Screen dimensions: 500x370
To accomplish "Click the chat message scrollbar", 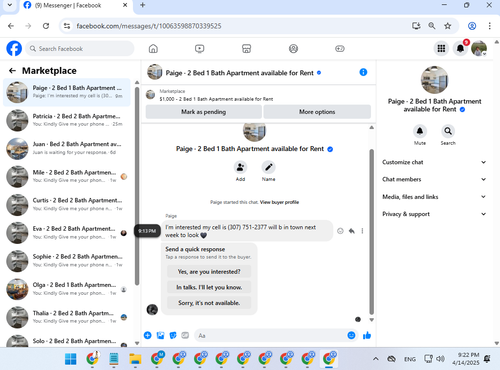I will coord(371,232).
